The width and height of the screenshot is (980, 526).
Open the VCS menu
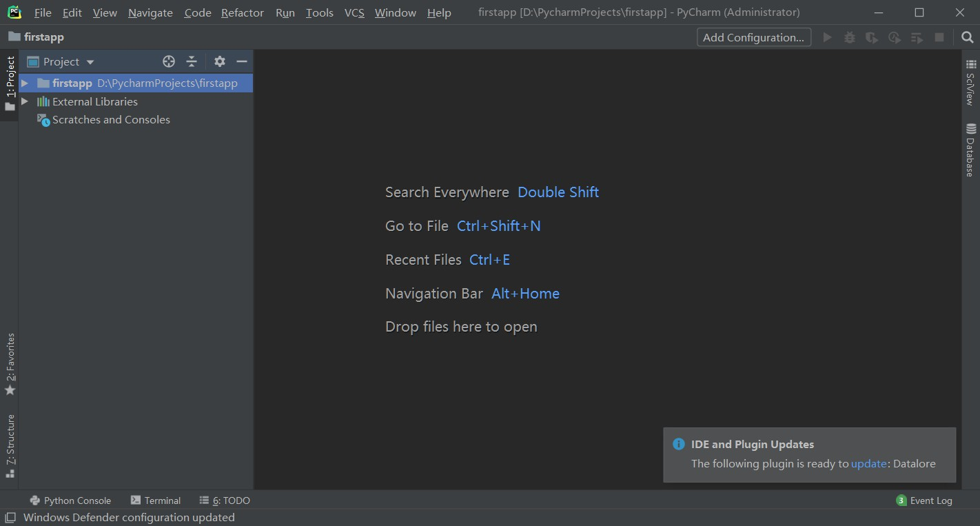[354, 12]
